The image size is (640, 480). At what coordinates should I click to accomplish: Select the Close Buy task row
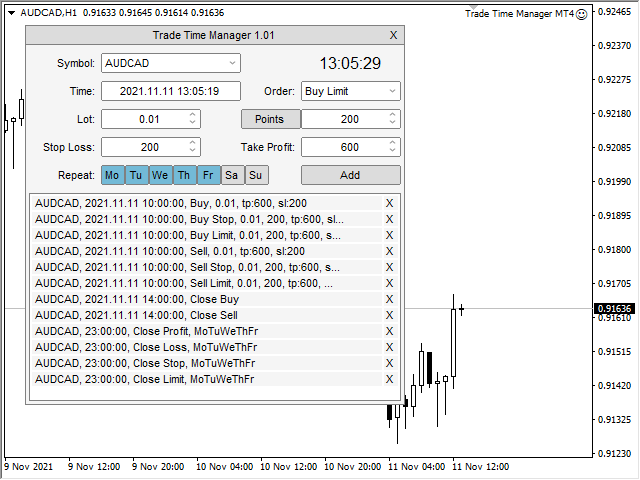point(207,299)
